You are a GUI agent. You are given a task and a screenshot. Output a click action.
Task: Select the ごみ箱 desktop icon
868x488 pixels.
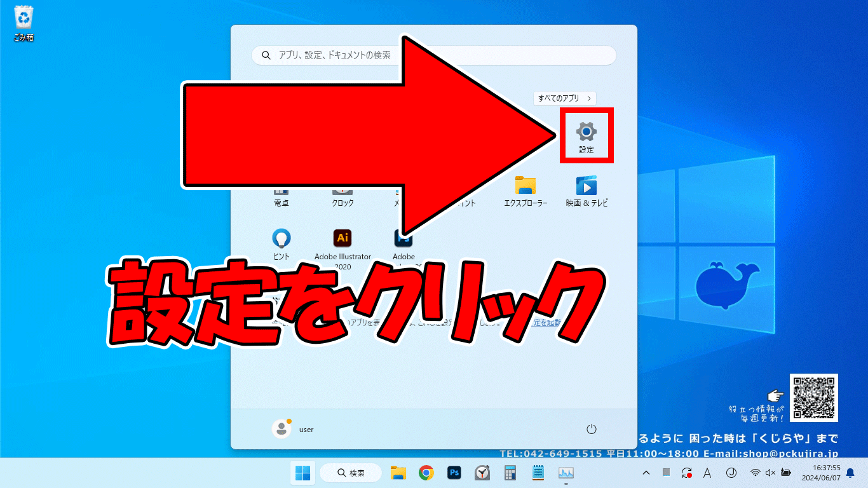point(24,24)
